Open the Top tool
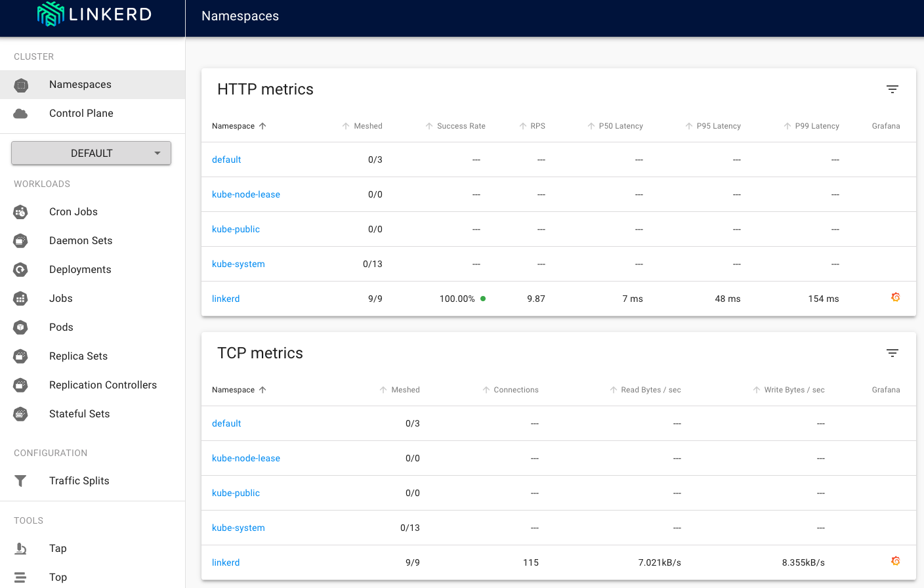The image size is (924, 588). [93, 577]
